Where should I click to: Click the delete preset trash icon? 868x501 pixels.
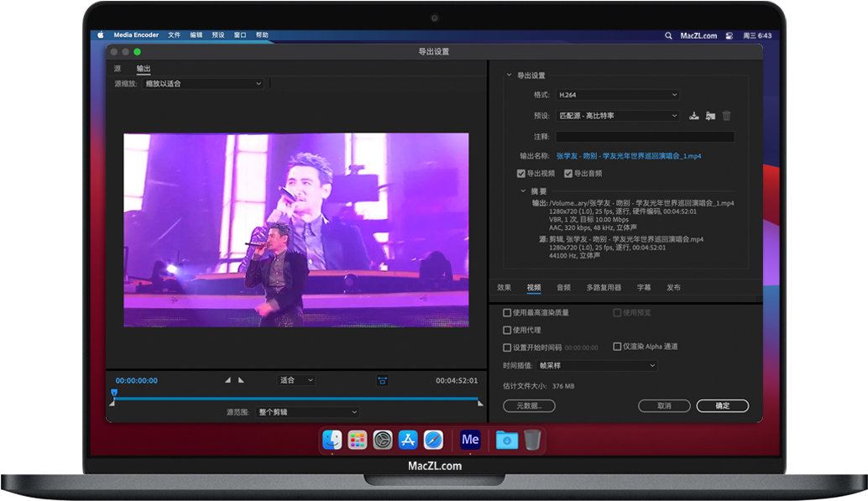click(x=727, y=115)
